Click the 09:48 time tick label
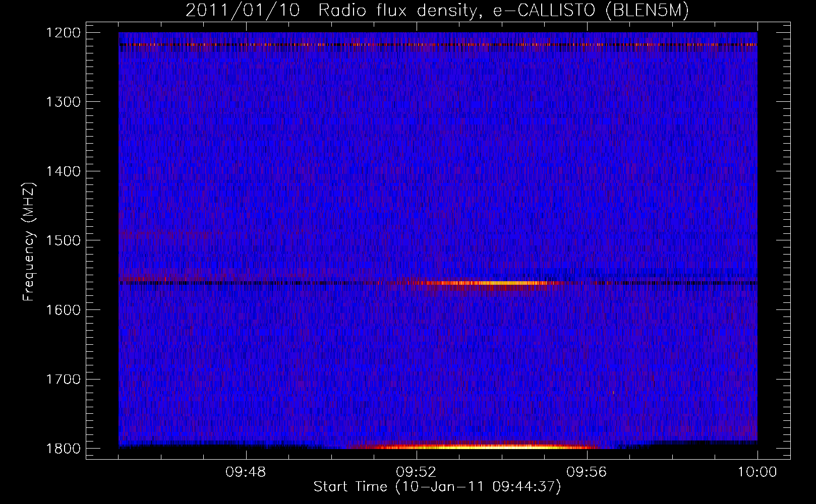Screen dimensions: 816x504 click(x=246, y=472)
